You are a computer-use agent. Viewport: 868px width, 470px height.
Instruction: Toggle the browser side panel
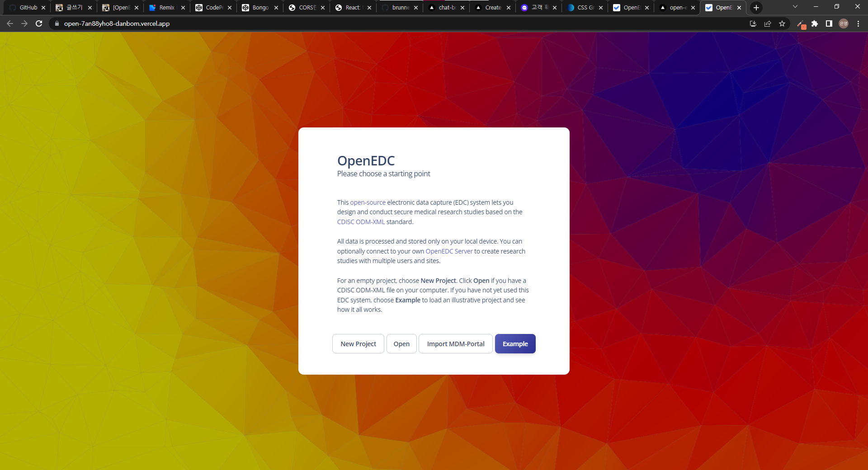click(x=829, y=23)
